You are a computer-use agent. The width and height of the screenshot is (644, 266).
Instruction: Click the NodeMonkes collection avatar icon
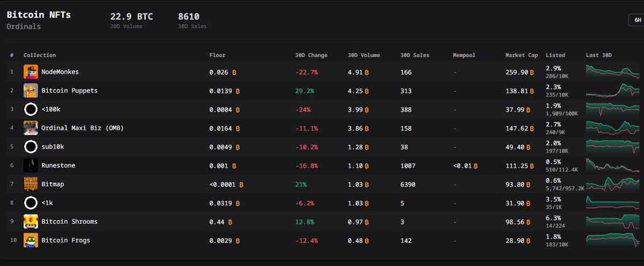pyautogui.click(x=31, y=72)
